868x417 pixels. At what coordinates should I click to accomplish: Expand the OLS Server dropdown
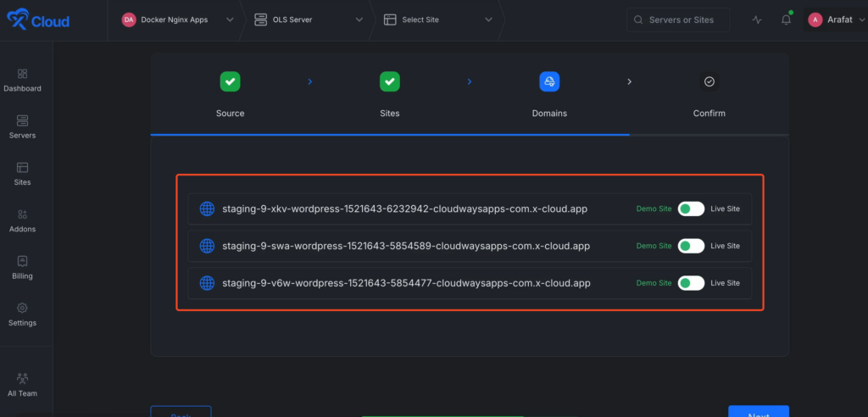click(309, 19)
